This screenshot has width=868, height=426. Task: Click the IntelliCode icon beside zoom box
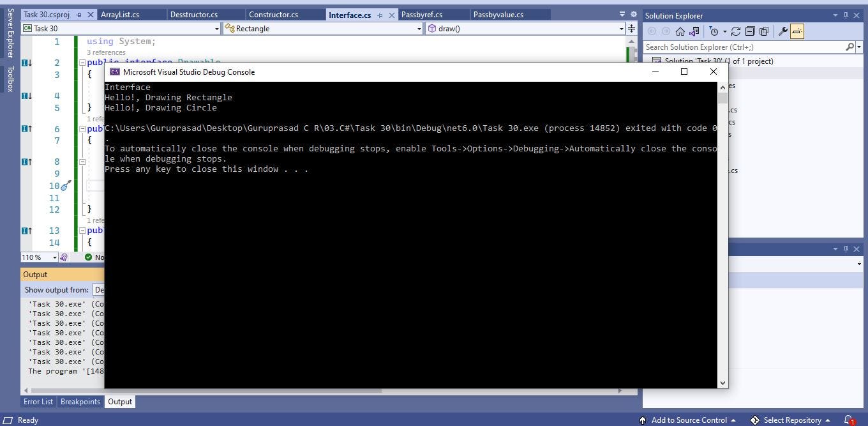click(x=64, y=257)
